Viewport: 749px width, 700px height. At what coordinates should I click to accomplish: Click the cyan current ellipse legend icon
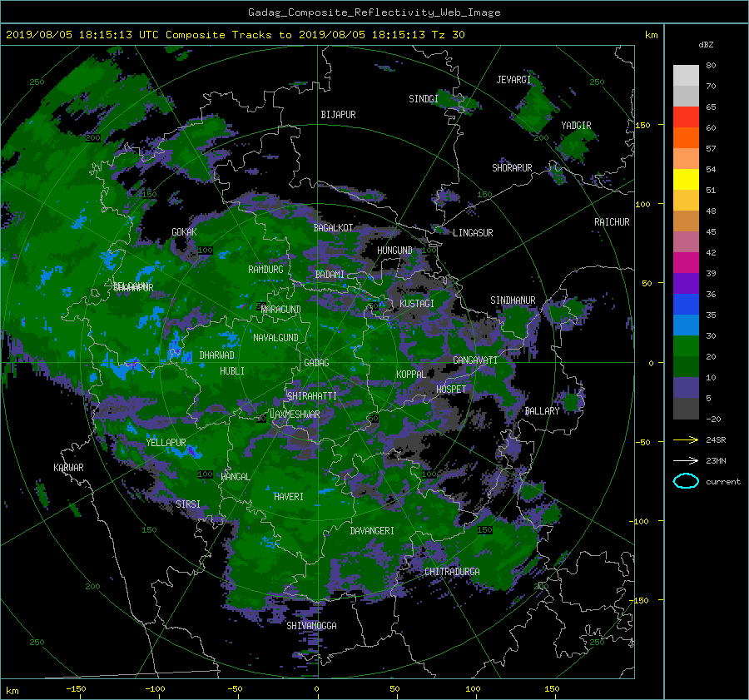(x=686, y=481)
